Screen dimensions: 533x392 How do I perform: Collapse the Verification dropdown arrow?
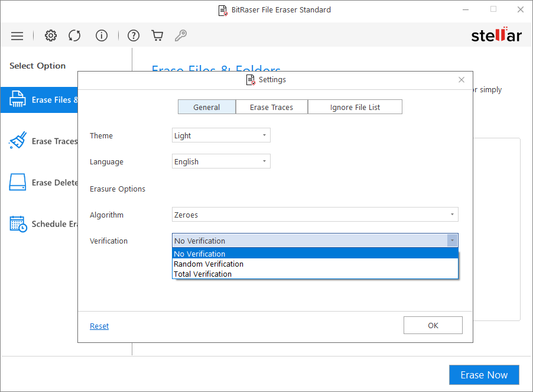(x=452, y=241)
